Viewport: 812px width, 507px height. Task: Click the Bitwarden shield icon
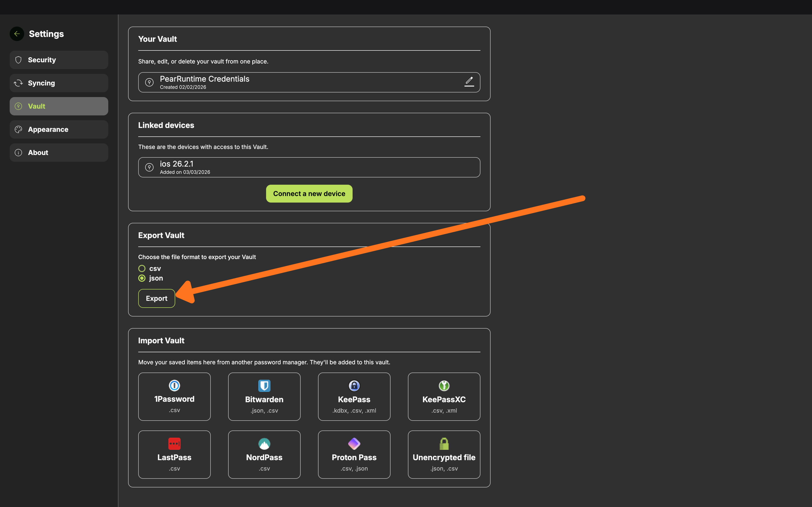click(x=264, y=386)
